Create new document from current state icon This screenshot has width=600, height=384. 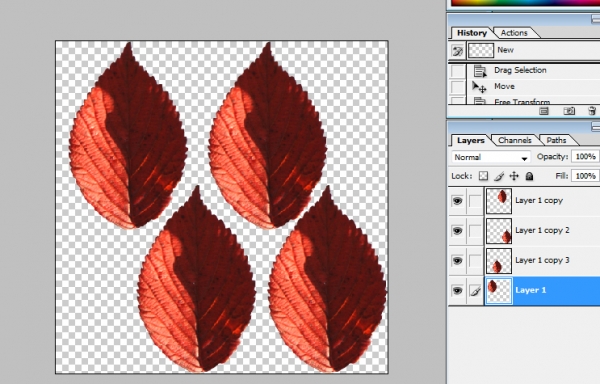(x=544, y=111)
